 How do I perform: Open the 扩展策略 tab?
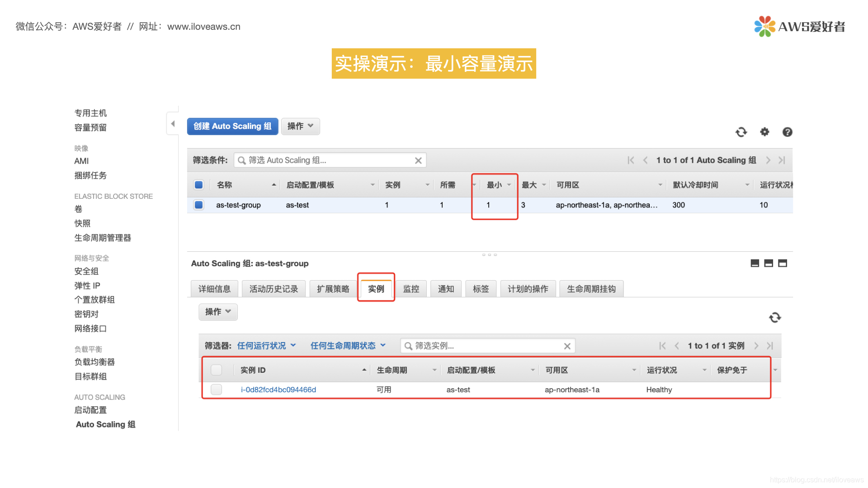[x=333, y=289]
